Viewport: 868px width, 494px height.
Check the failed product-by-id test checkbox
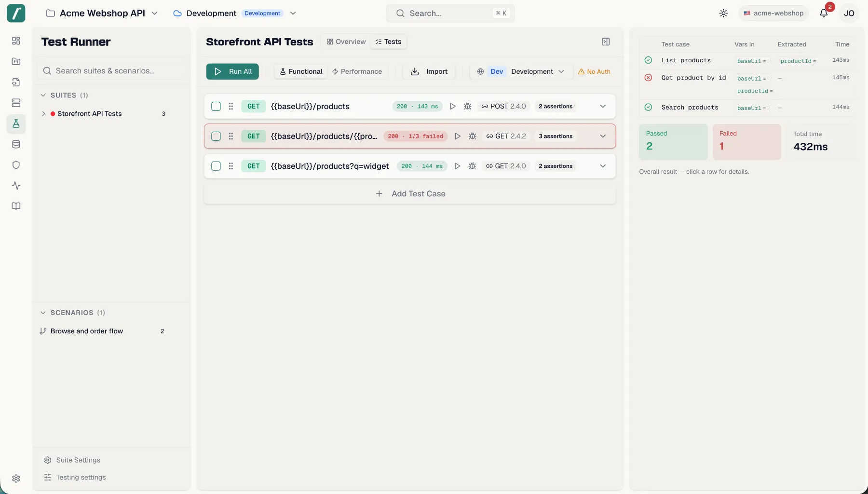coord(216,136)
